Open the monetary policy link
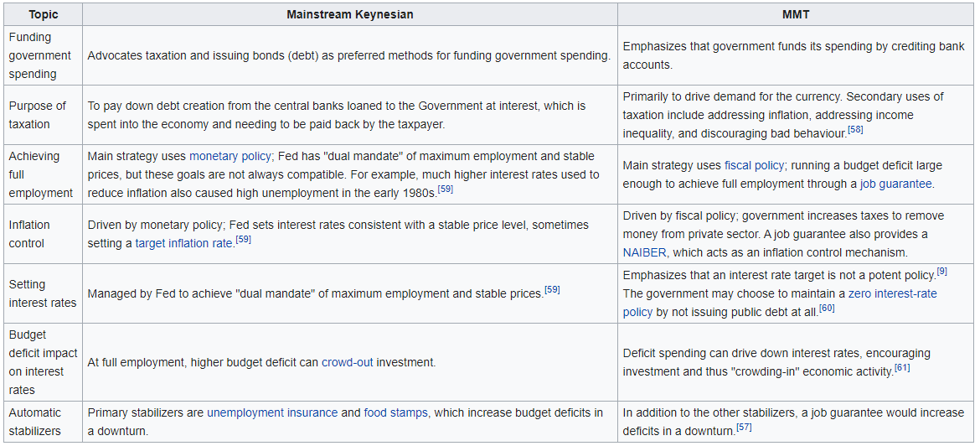 (x=230, y=156)
